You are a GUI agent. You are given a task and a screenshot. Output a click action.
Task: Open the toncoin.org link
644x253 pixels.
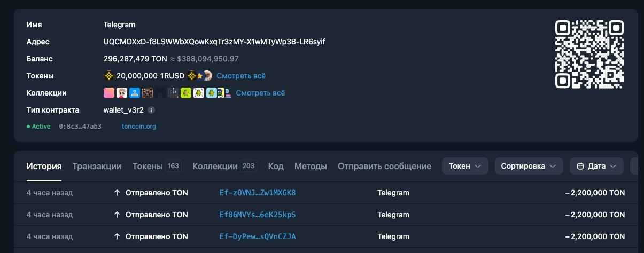coord(139,127)
